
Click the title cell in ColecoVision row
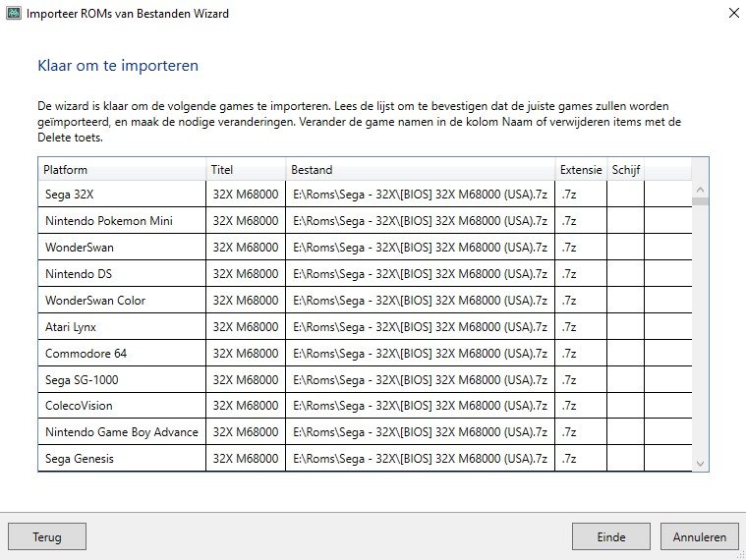click(x=246, y=406)
